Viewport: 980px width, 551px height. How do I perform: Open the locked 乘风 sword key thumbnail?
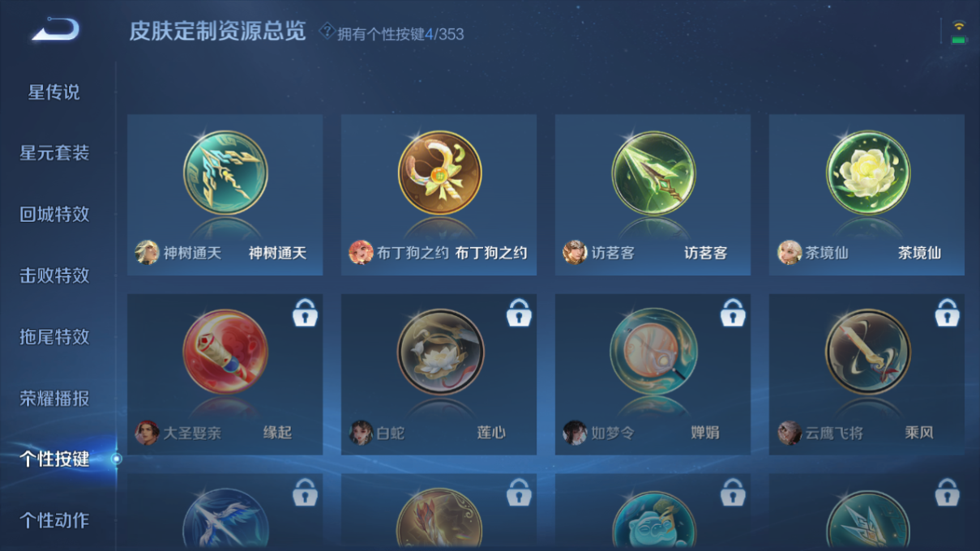(867, 352)
